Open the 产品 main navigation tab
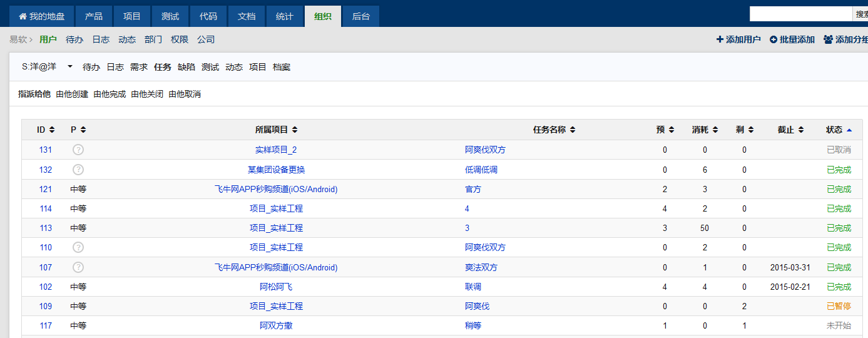The width and height of the screenshot is (868, 338). coord(94,16)
